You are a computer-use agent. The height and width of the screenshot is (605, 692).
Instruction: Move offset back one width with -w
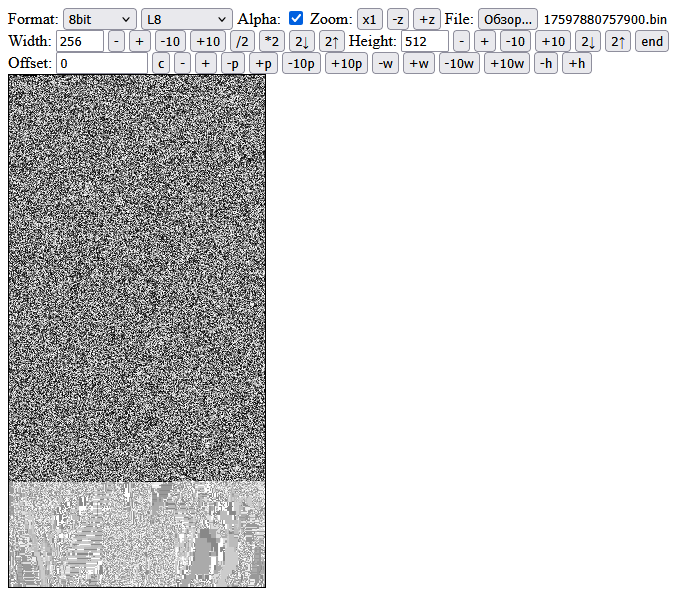385,64
